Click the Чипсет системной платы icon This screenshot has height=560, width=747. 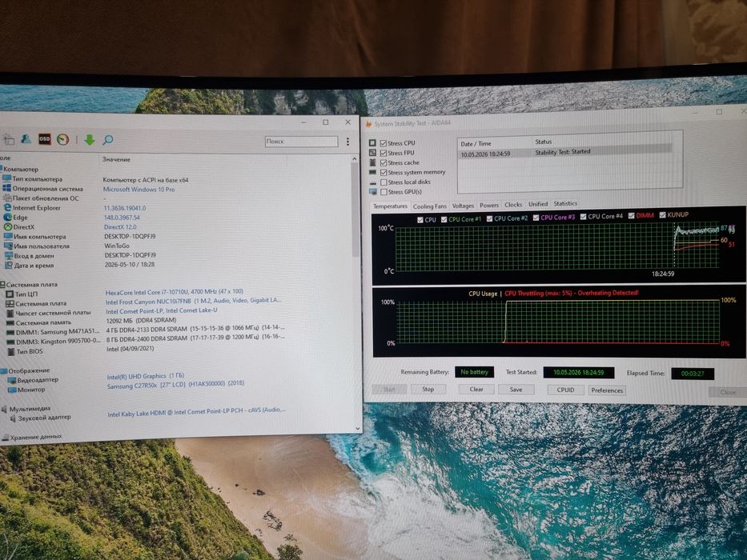click(x=10, y=313)
